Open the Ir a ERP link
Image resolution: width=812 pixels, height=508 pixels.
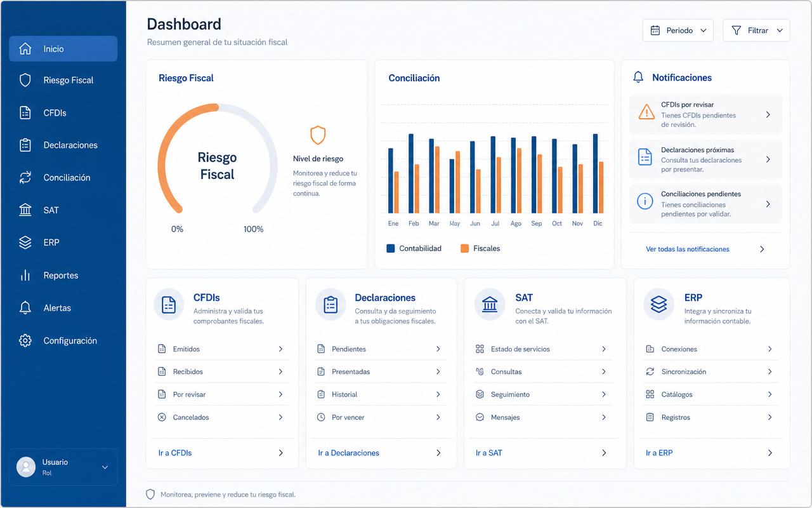point(659,453)
